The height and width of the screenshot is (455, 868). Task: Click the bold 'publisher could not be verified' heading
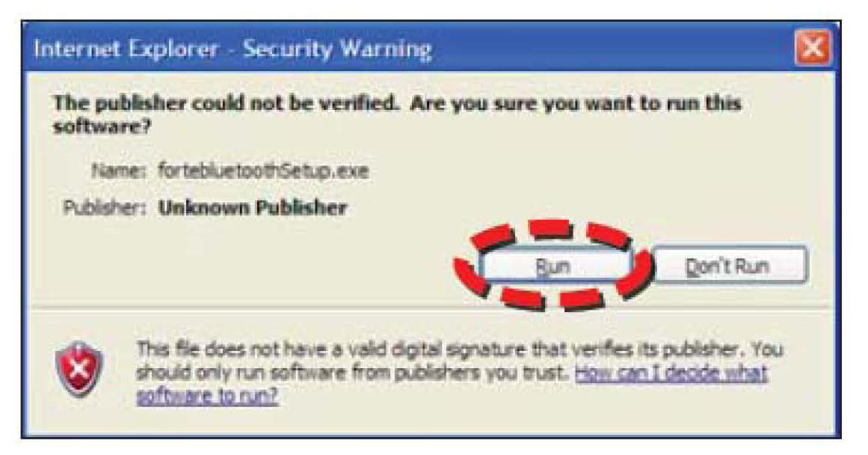(225, 103)
